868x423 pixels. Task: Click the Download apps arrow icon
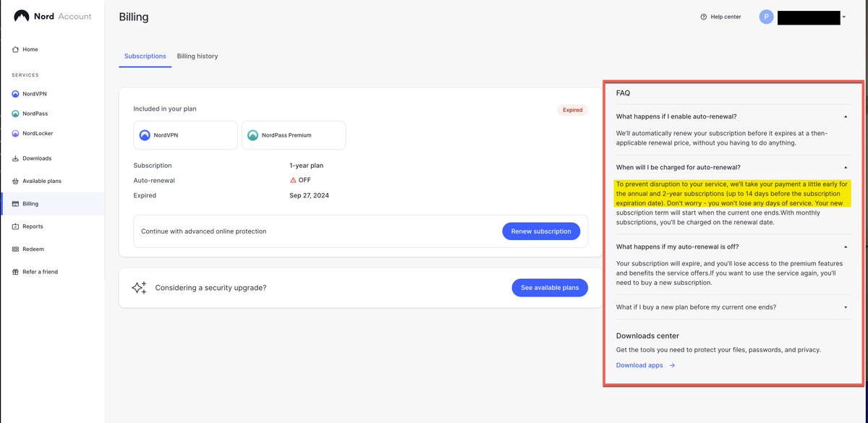[x=672, y=365]
